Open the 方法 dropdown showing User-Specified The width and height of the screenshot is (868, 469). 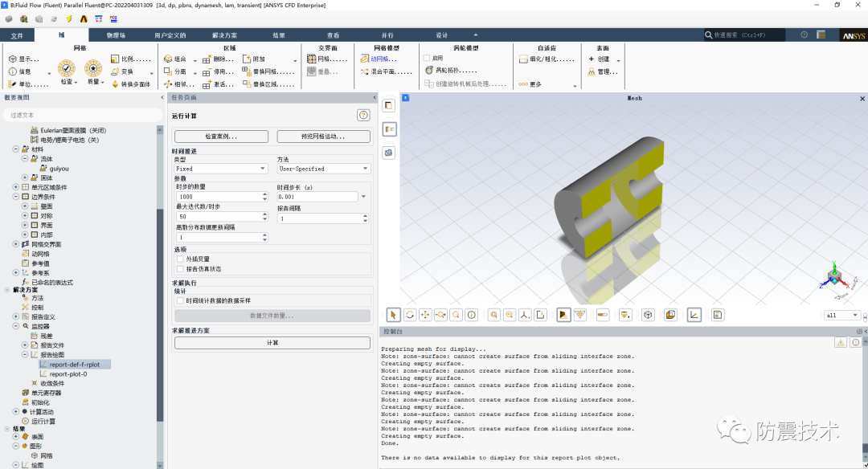[x=366, y=169]
